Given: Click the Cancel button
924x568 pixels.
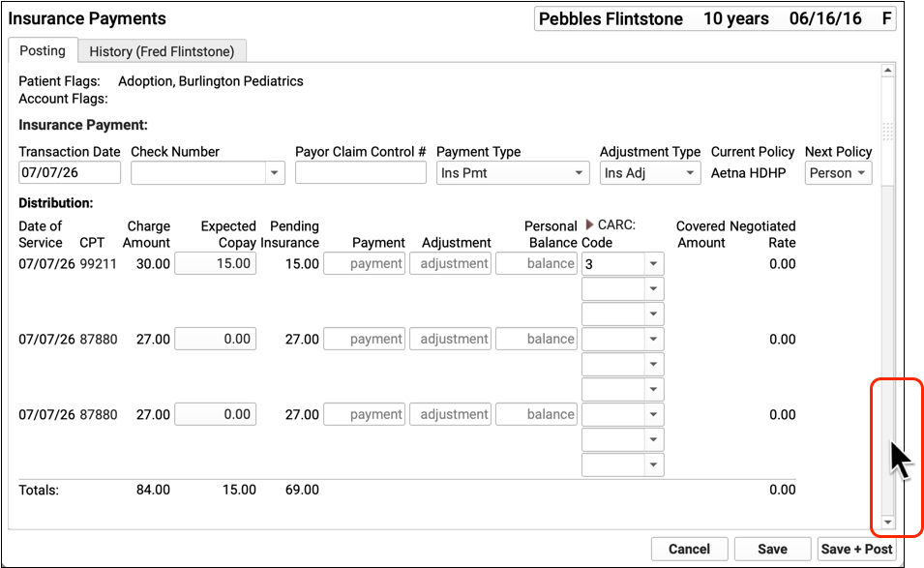Looking at the screenshot, I should tap(689, 549).
